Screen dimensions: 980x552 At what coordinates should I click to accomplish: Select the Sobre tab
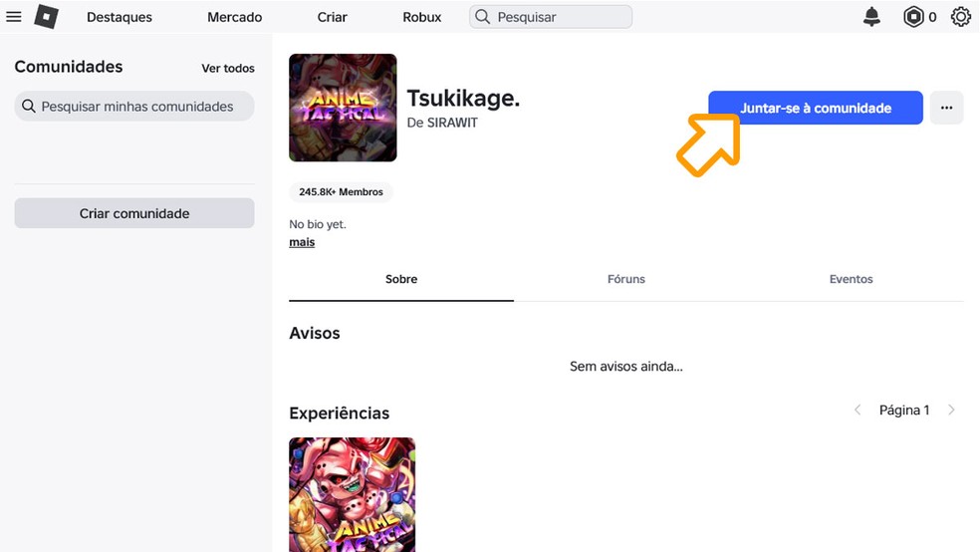pyautogui.click(x=401, y=279)
